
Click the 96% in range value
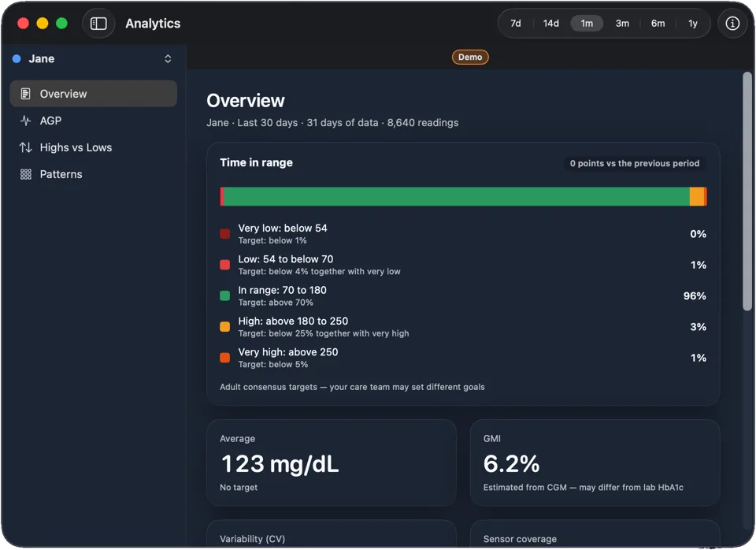(695, 295)
